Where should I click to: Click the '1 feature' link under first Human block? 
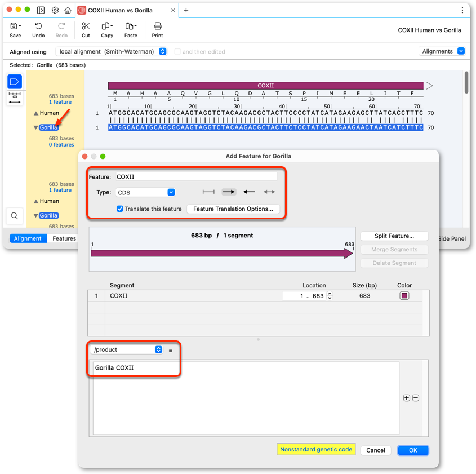click(60, 102)
